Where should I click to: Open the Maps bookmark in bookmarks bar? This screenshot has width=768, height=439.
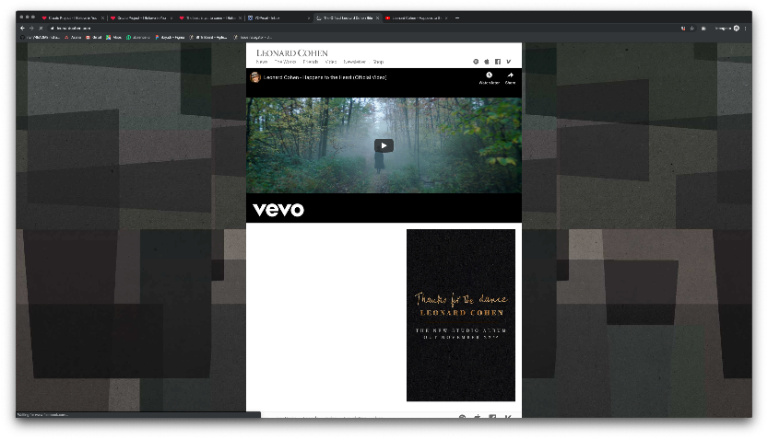(x=114, y=37)
